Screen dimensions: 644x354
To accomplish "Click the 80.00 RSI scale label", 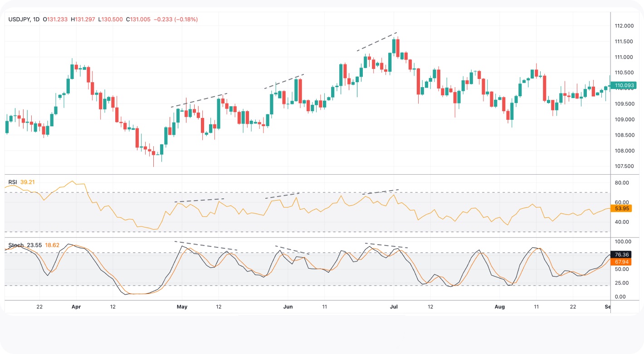I will pos(622,183).
